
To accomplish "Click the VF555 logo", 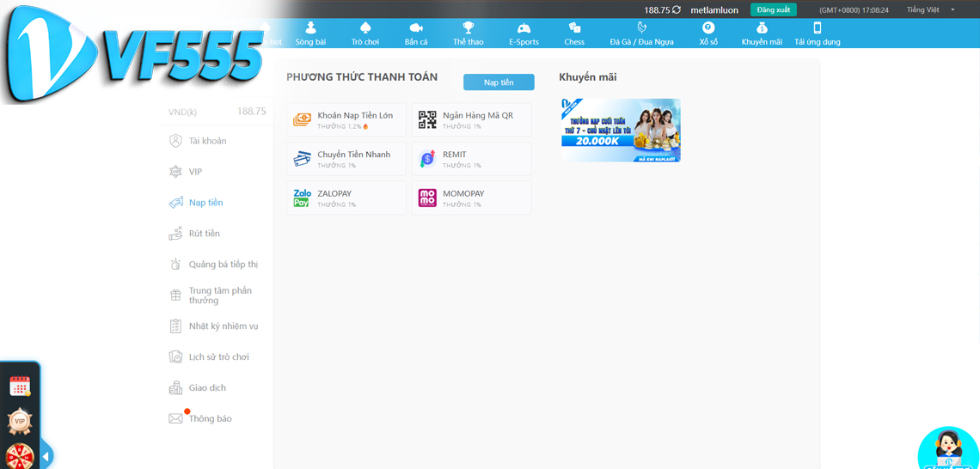I will pos(132,54).
